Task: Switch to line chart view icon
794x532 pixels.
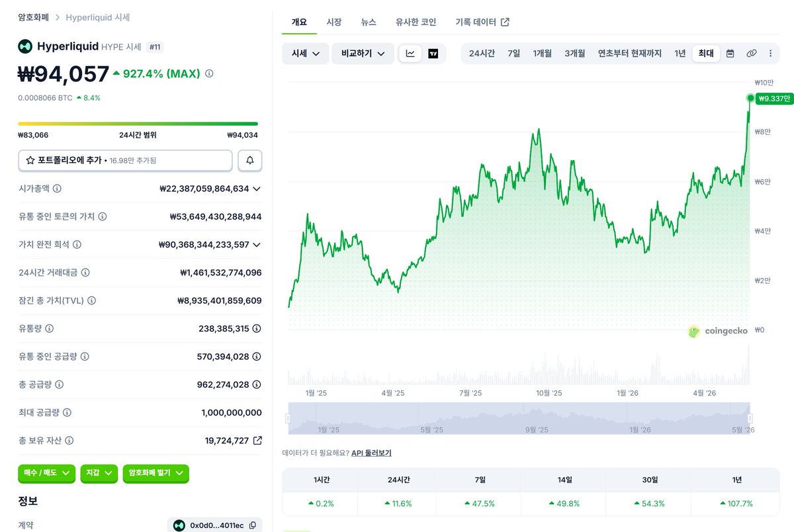Action: [410, 54]
